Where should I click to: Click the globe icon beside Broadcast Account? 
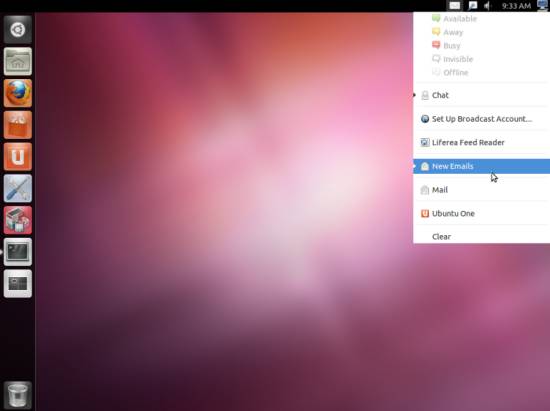pos(425,119)
